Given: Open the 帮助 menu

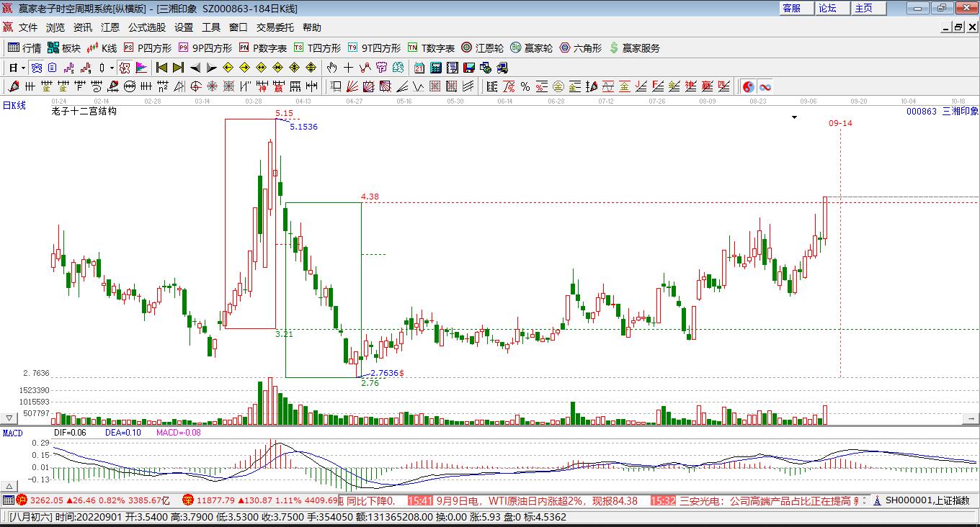Looking at the screenshot, I should click(x=312, y=27).
